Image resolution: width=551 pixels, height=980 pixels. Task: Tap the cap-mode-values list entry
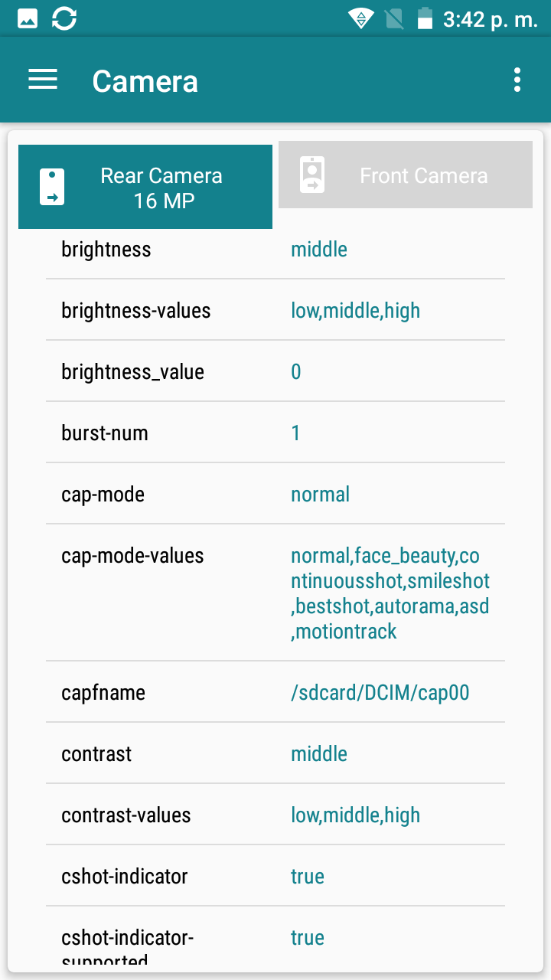click(x=275, y=593)
